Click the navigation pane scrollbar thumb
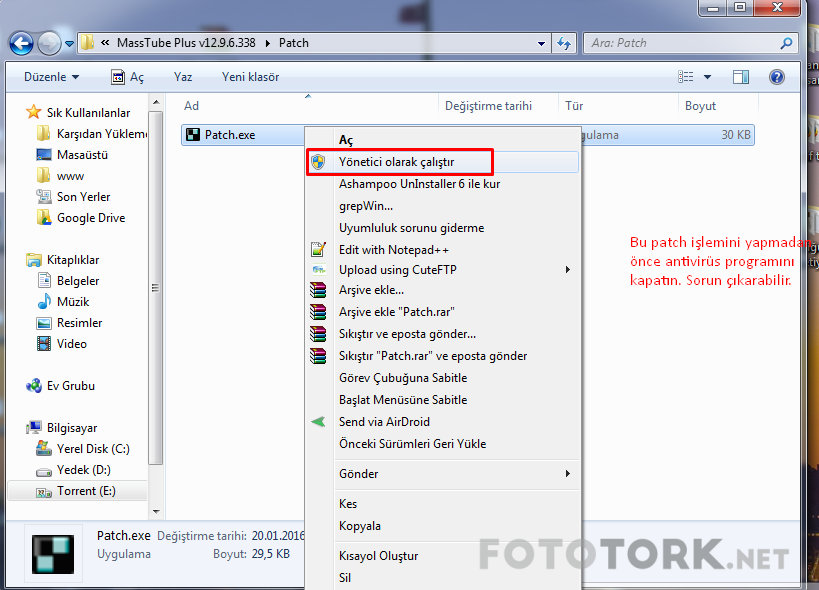 pos(155,288)
